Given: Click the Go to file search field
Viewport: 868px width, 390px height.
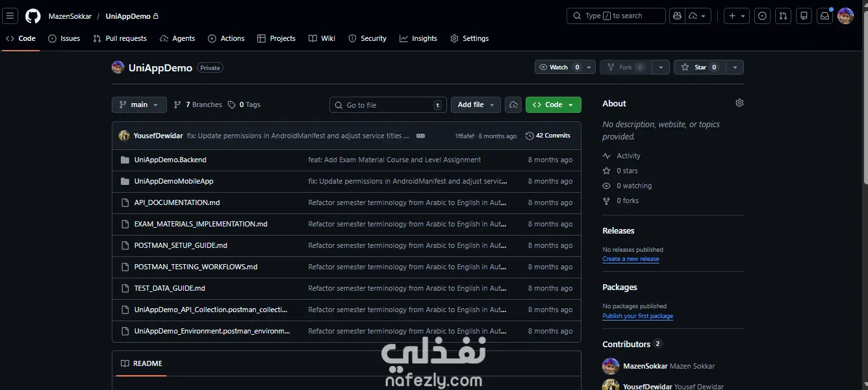Looking at the screenshot, I should (389, 104).
